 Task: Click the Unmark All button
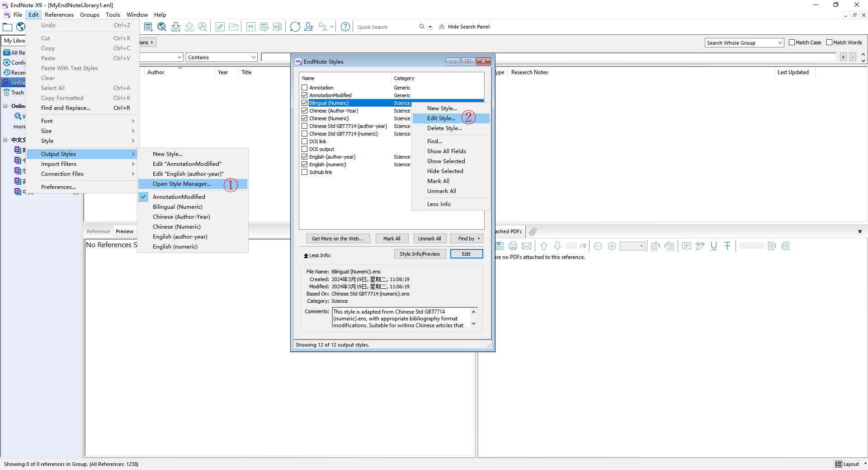429,239
